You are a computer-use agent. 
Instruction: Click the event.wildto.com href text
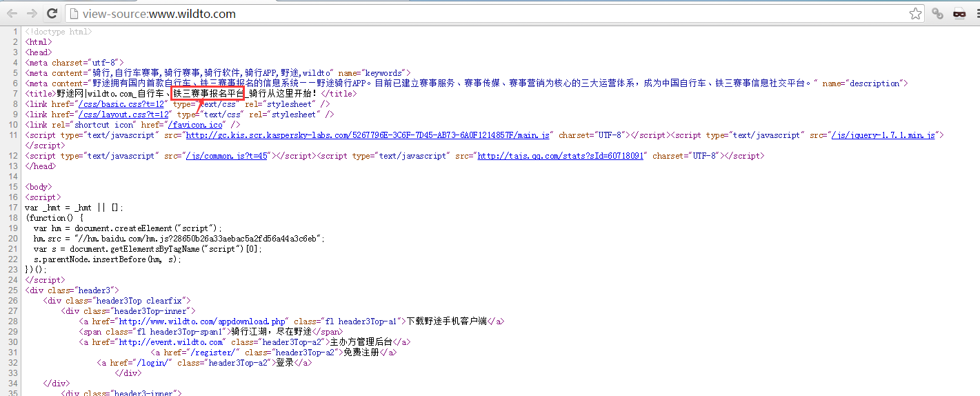coord(171,342)
